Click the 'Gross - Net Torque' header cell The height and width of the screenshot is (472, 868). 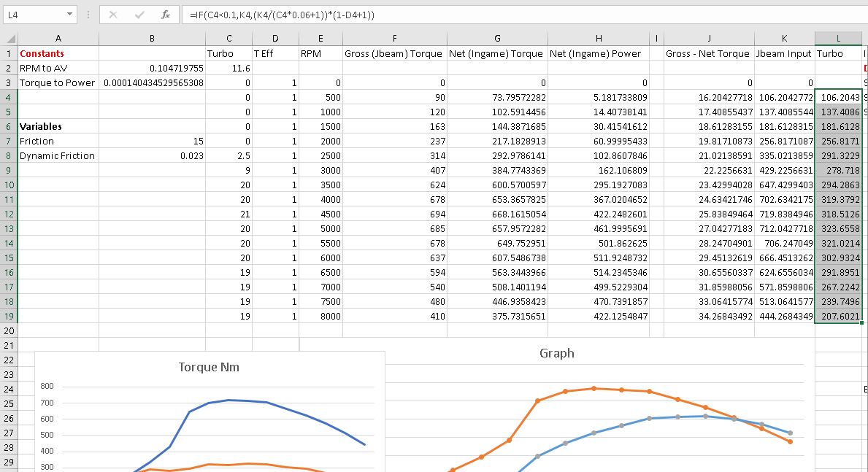pos(709,54)
